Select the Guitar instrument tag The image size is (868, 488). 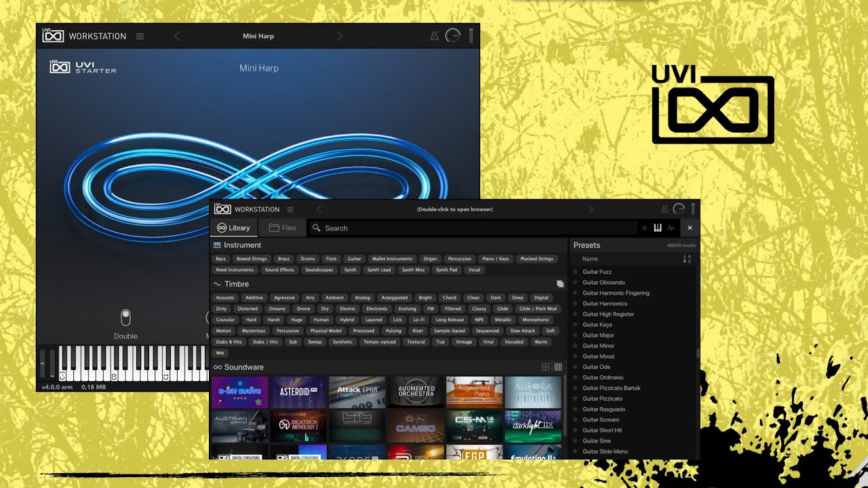coord(354,259)
